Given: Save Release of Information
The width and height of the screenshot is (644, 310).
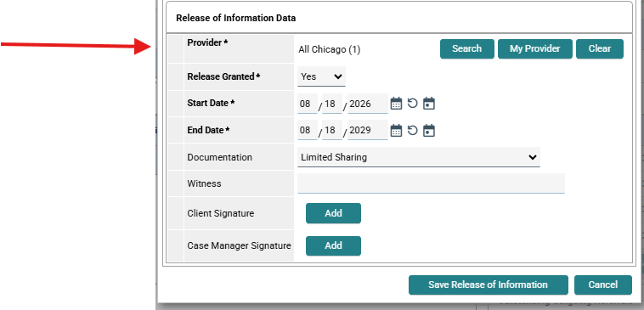Looking at the screenshot, I should point(488,285).
